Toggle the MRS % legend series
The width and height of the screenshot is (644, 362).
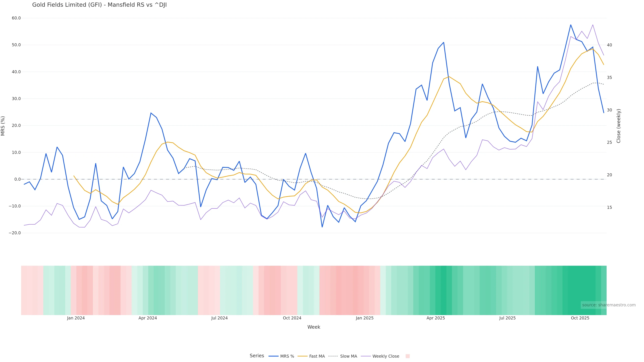[287, 356]
